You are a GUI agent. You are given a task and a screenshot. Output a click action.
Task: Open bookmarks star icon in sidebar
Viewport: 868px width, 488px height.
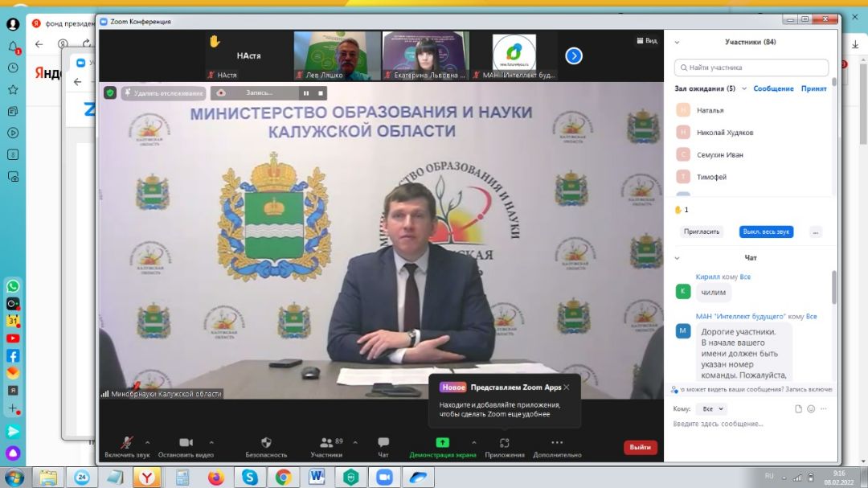[13, 89]
